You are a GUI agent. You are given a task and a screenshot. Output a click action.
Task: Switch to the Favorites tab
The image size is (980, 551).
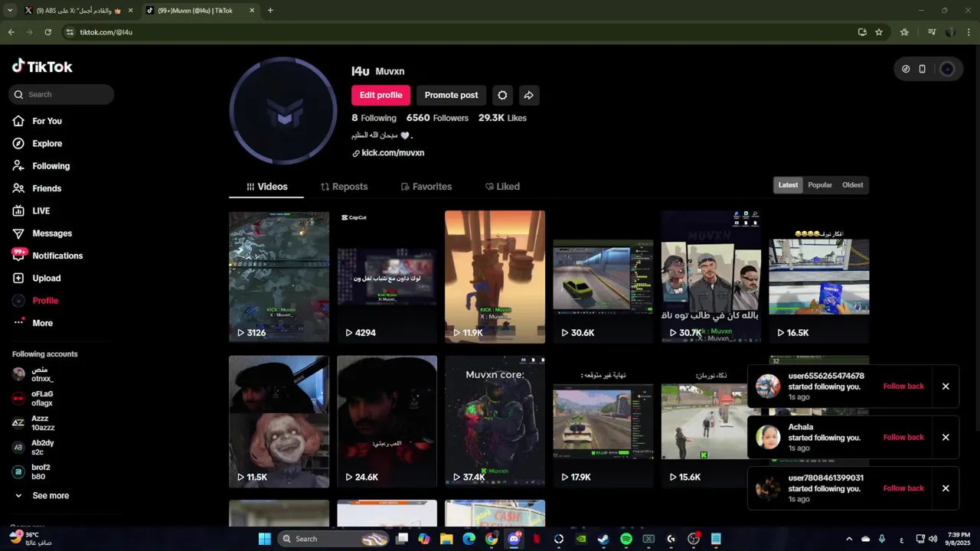426,187
